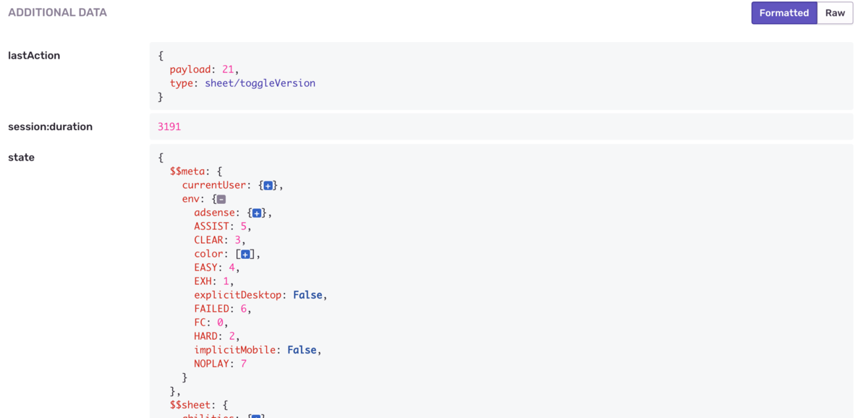
Task: Click the $$sheet key
Action: [x=190, y=405]
